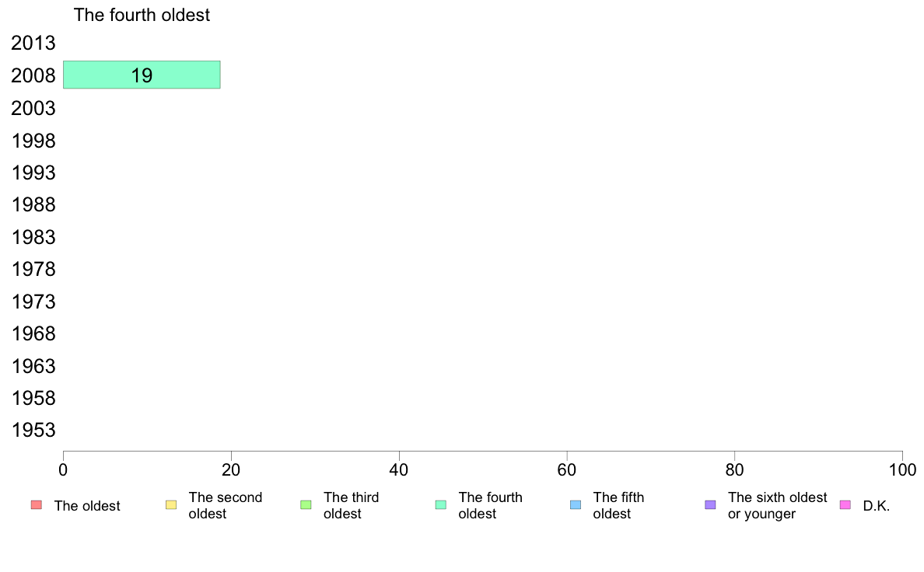Select the 2008 bar showing 19

click(x=142, y=75)
